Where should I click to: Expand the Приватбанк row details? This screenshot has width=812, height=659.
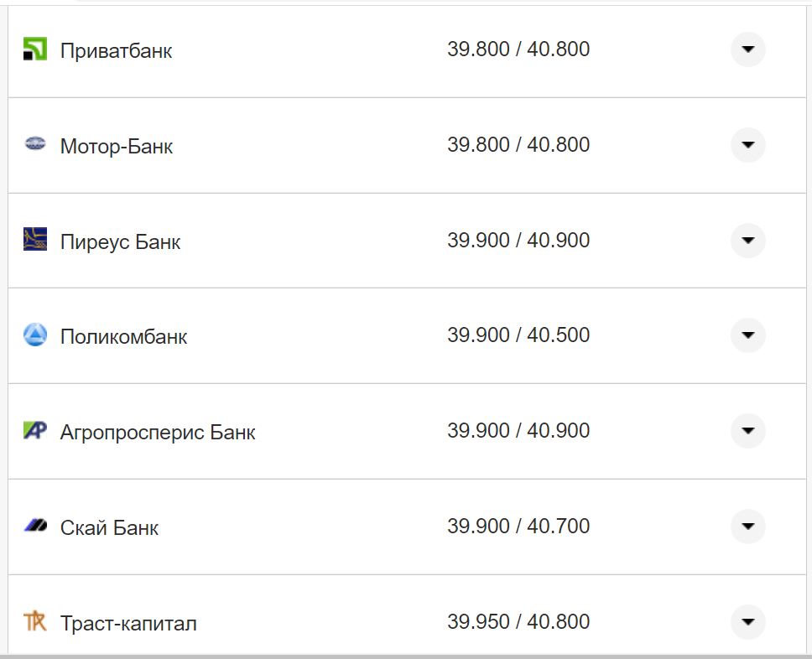(x=747, y=49)
